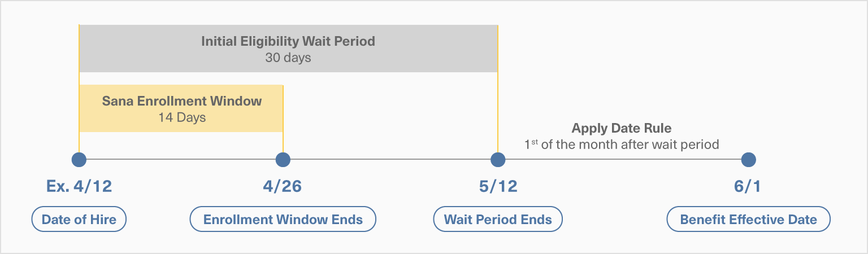Screen dimensions: 868x254
Task: Click the Sana Enrollment Window title text
Action: [182, 101]
